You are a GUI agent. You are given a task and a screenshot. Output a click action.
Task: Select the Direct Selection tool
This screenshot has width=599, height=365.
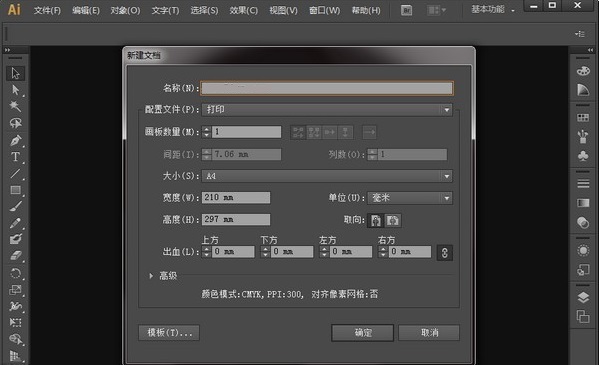point(15,90)
